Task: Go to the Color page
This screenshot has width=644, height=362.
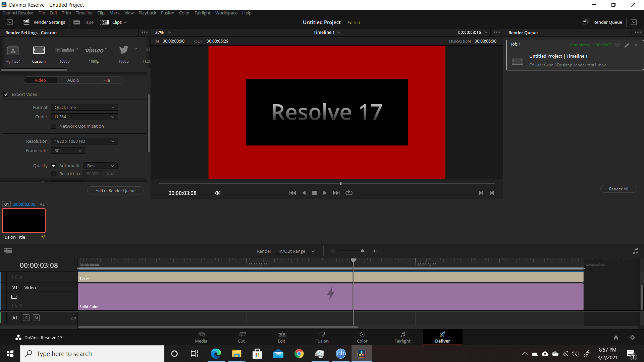Action: click(362, 337)
